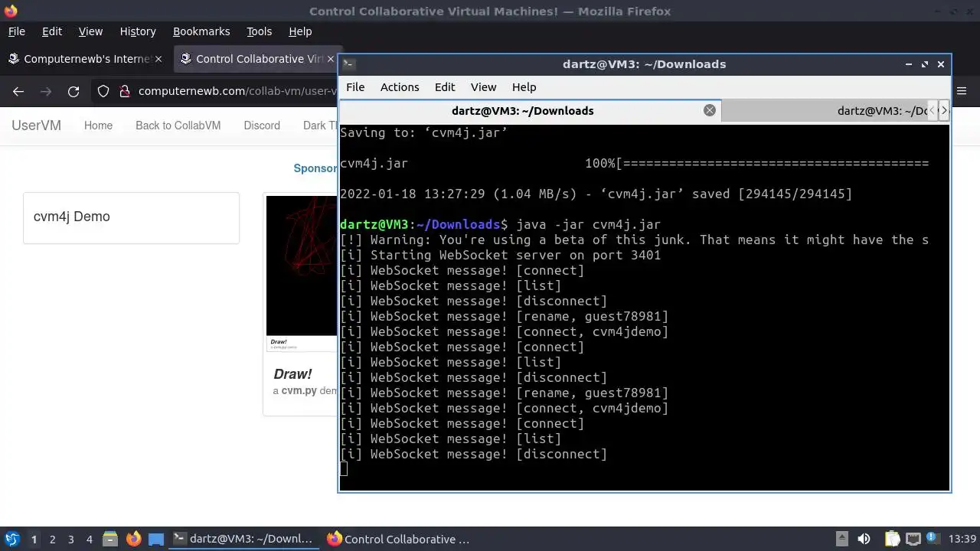Click the Dark Theme navbar link

click(320, 126)
